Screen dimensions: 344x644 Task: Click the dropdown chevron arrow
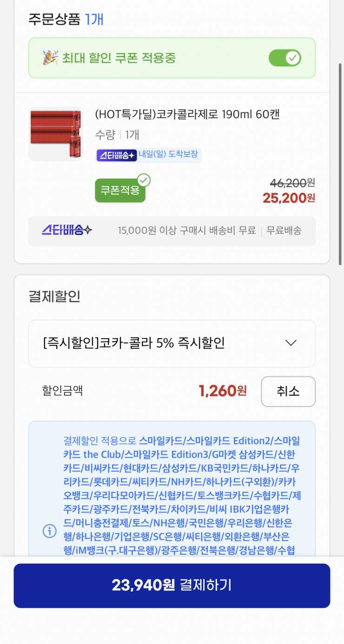coord(291,343)
